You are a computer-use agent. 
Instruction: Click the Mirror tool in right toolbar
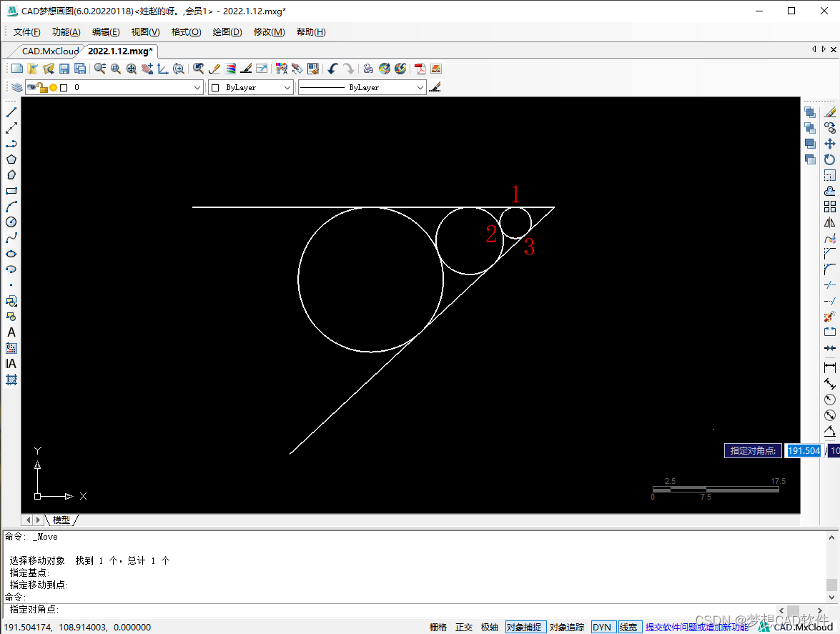(x=830, y=222)
